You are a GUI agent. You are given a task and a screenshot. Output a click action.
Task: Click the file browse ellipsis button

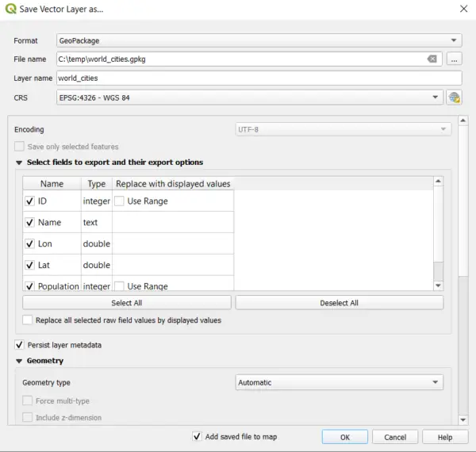(x=454, y=59)
